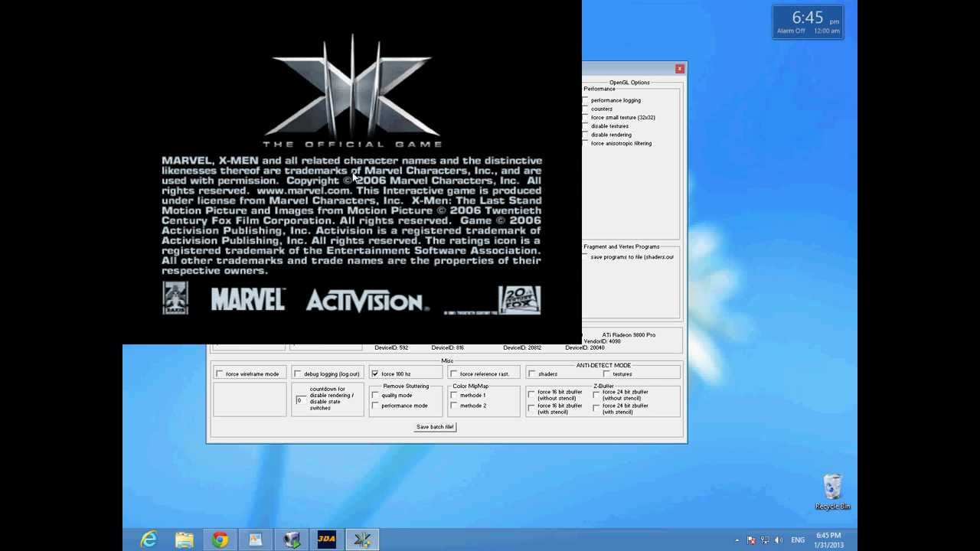Enable force small texture (32x32)
Image resolution: width=980 pixels, height=551 pixels.
[586, 117]
